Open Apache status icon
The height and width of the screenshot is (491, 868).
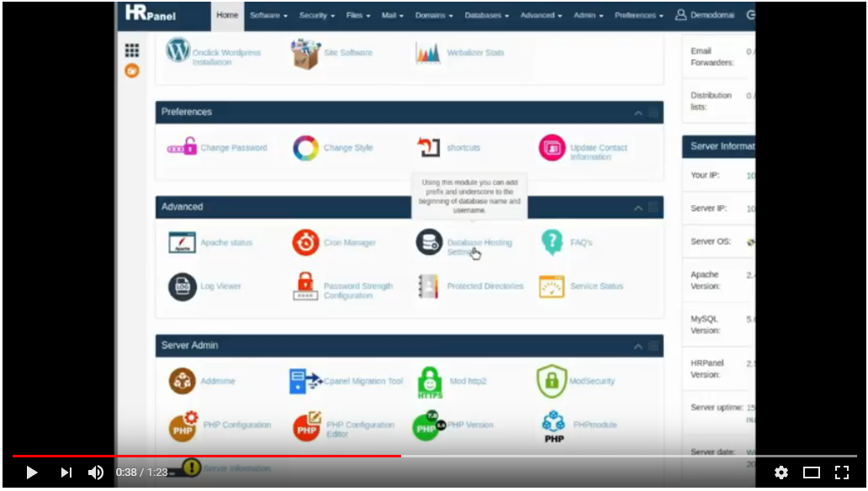(x=183, y=242)
